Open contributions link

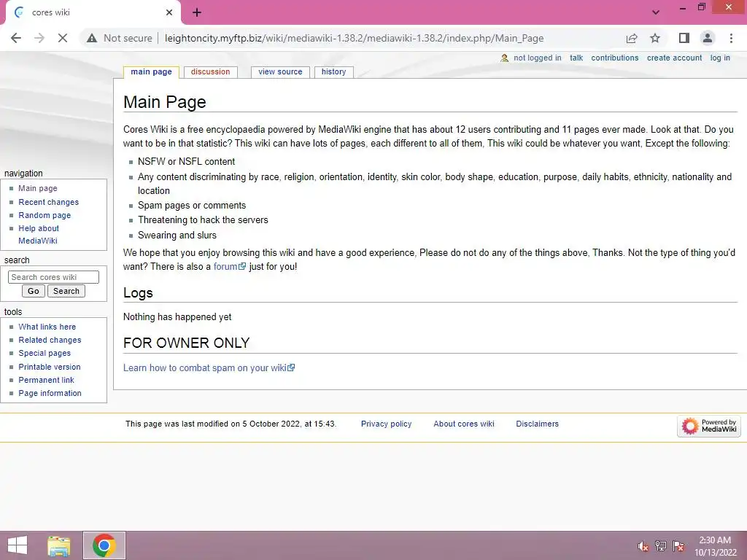point(614,58)
